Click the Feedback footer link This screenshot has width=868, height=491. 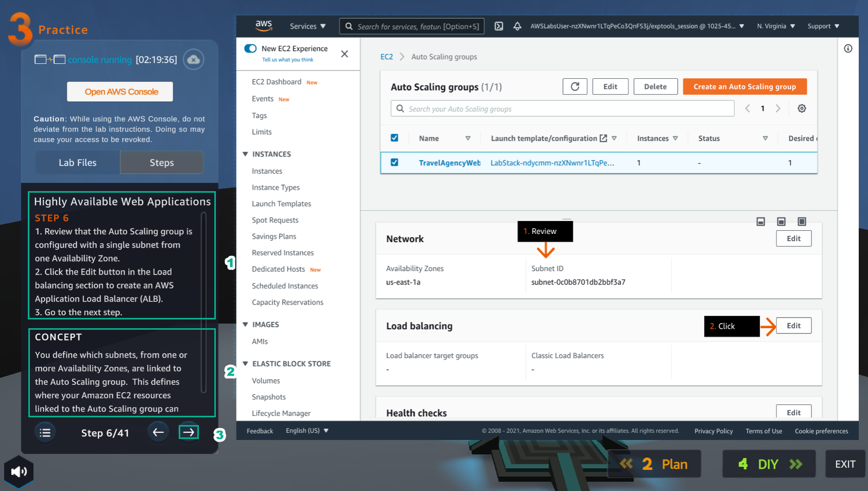(260, 431)
